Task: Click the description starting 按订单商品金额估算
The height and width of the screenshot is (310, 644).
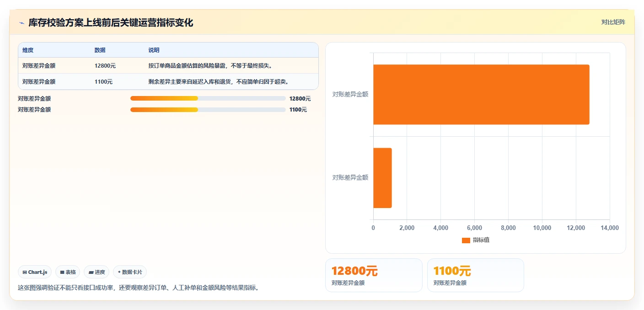Action: [x=210, y=66]
